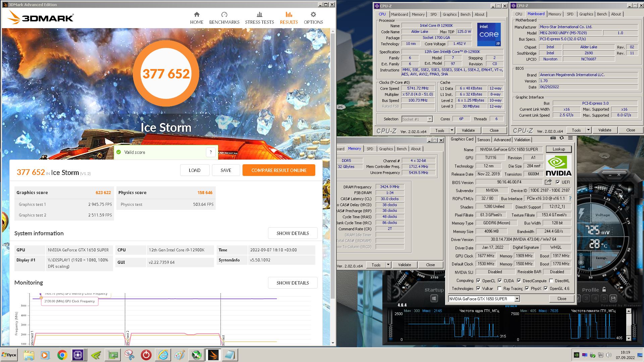Screen dimensions: 644x362
Task: Show details for System information
Action: (x=292, y=233)
